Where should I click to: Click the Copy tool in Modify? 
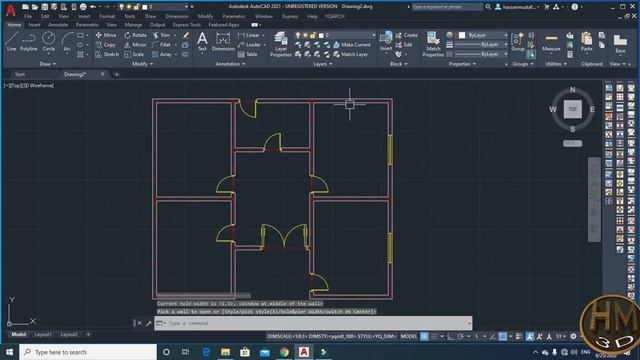[106, 45]
